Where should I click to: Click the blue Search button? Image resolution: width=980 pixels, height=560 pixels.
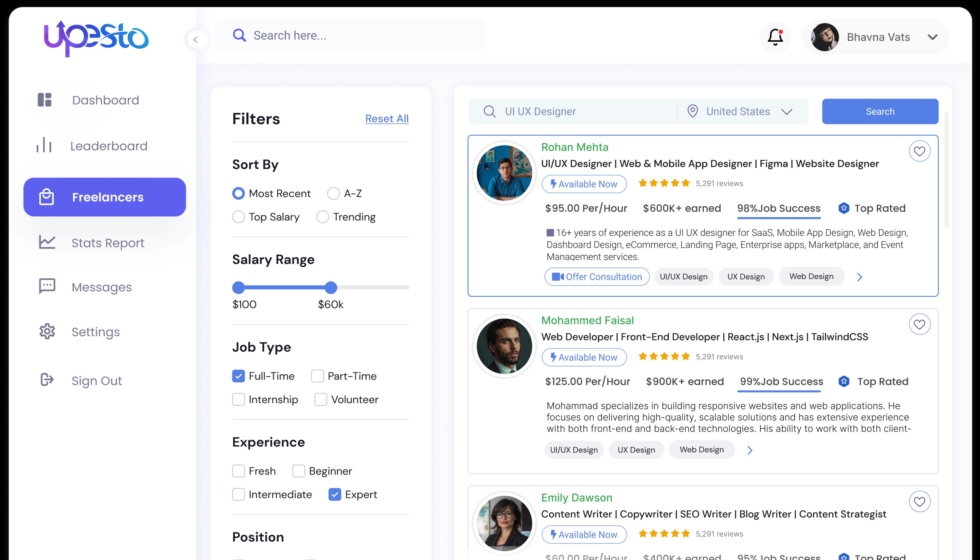[x=880, y=111]
